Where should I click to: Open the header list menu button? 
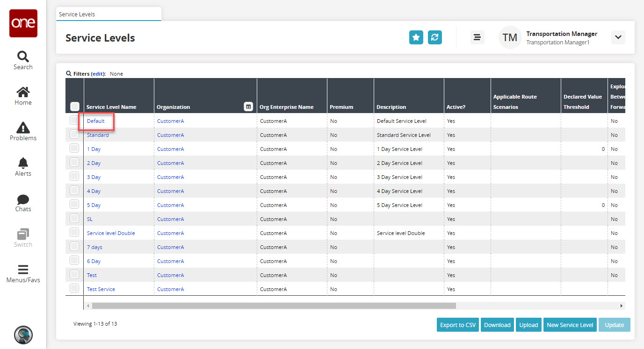point(477,37)
